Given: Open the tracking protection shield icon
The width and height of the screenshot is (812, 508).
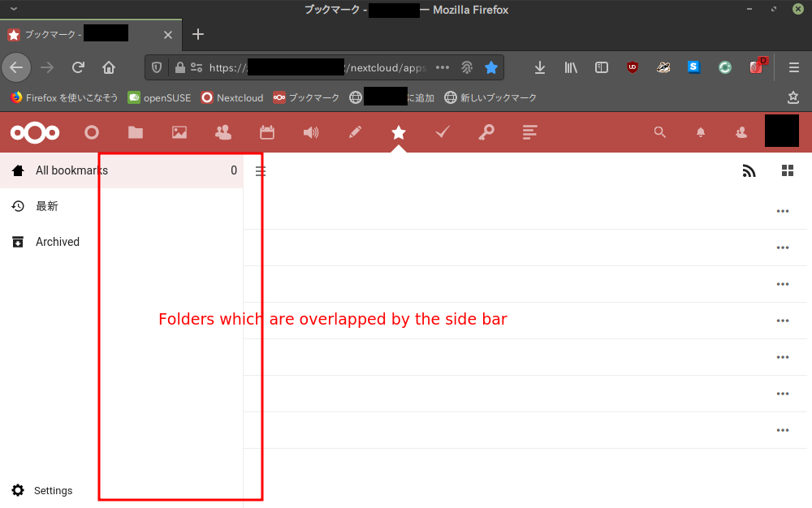Looking at the screenshot, I should (x=157, y=68).
